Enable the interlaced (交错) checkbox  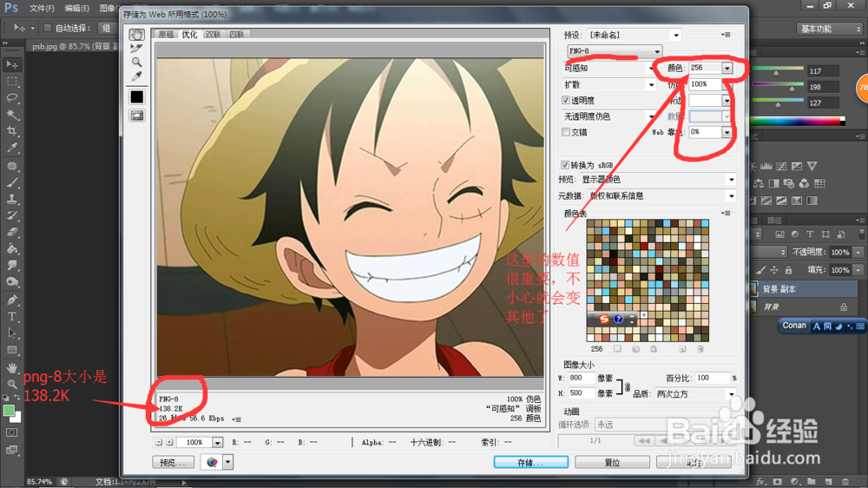coord(566,132)
